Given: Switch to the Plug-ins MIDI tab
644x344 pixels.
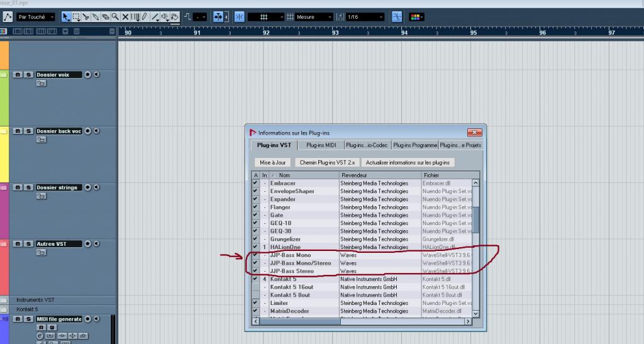Looking at the screenshot, I should pyautogui.click(x=321, y=145).
